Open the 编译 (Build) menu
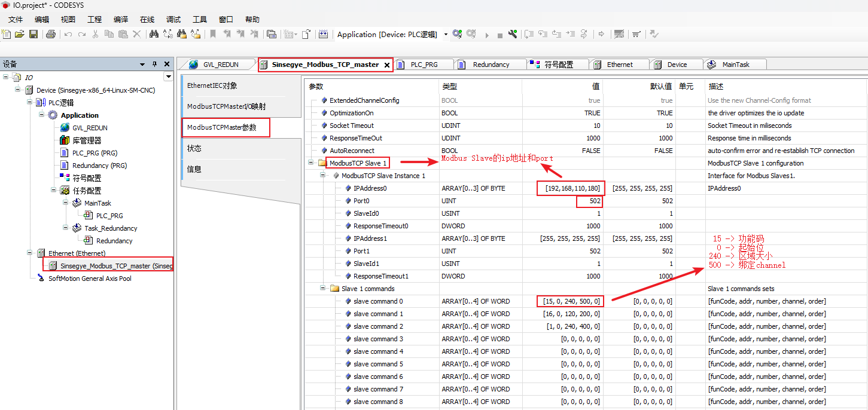This screenshot has height=410, width=868. click(121, 20)
